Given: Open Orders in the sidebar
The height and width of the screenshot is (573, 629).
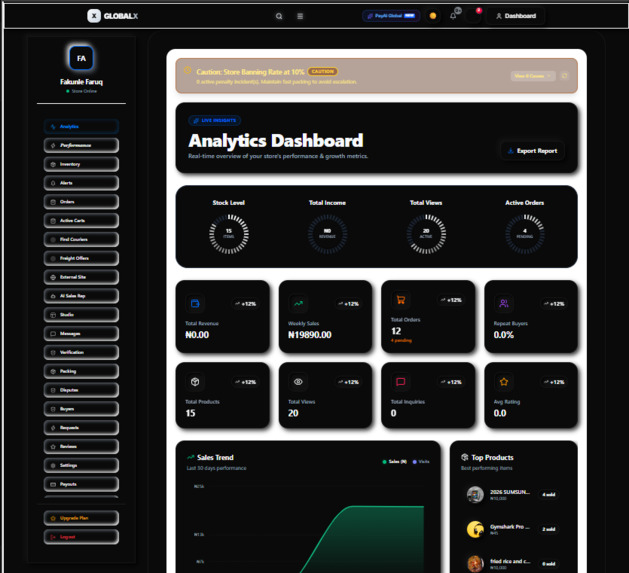Looking at the screenshot, I should pos(81,202).
